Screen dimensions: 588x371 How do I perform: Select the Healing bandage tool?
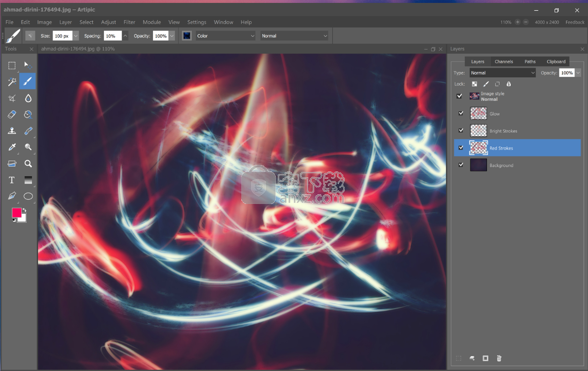click(x=28, y=131)
